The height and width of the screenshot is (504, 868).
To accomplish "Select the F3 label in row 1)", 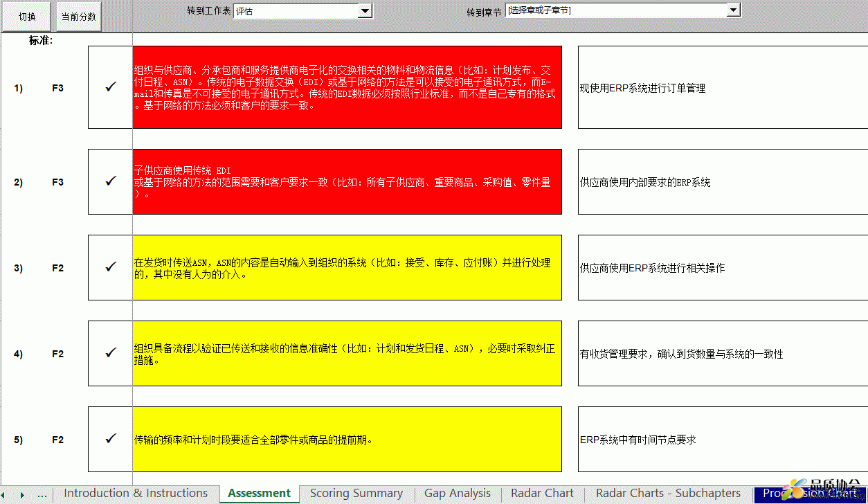I will (58, 88).
